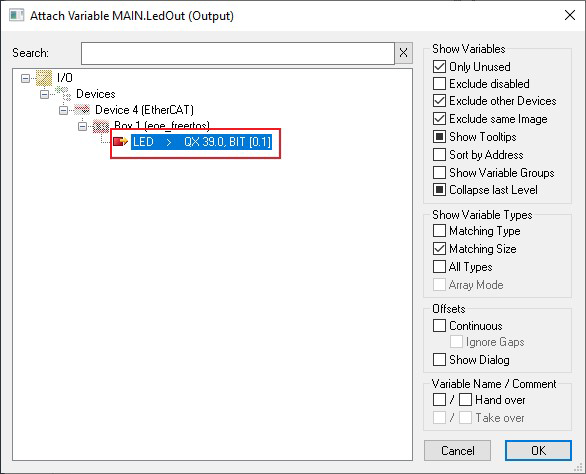
Task: Collapse the Devices tree node
Action: pyautogui.click(x=44, y=94)
